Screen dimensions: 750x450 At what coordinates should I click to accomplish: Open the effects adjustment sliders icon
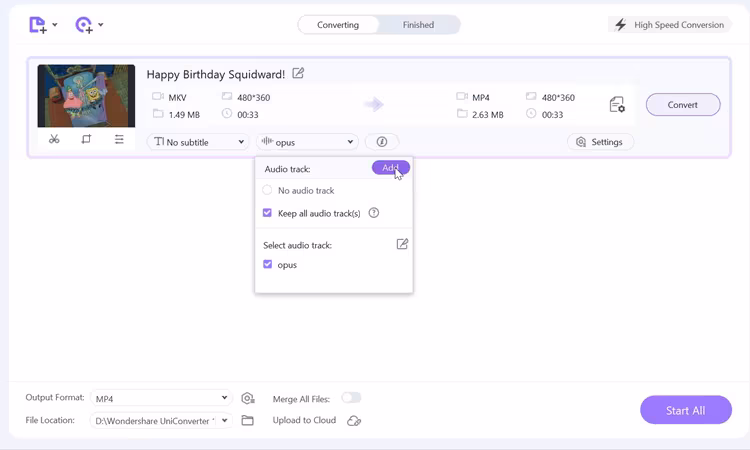[119, 140]
